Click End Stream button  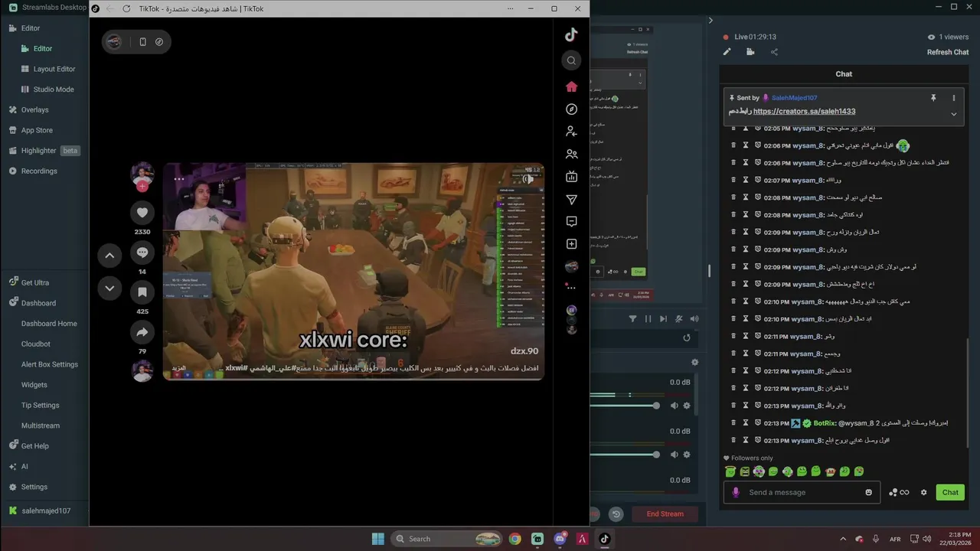(665, 514)
